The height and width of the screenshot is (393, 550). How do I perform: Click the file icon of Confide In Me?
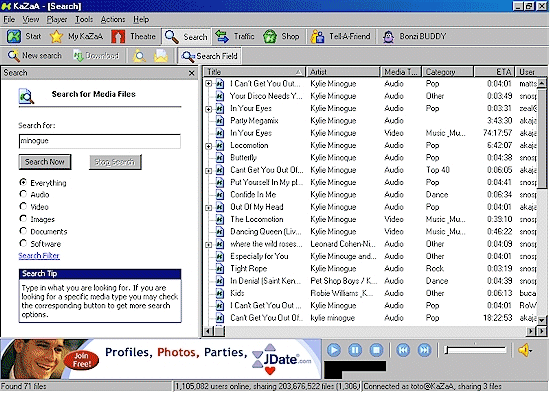(x=220, y=194)
